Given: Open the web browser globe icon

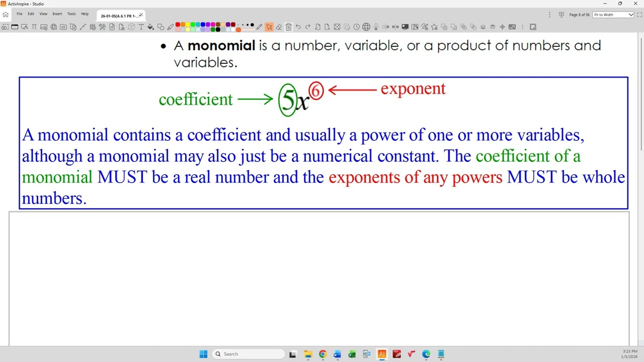Looking at the screenshot, I should pyautogui.click(x=366, y=27).
